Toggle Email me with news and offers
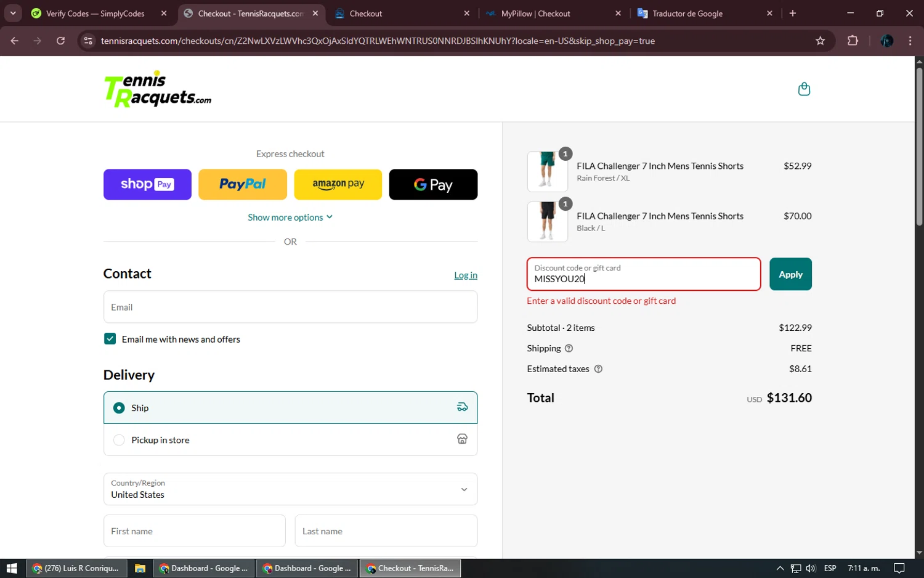The width and height of the screenshot is (924, 578). click(110, 339)
